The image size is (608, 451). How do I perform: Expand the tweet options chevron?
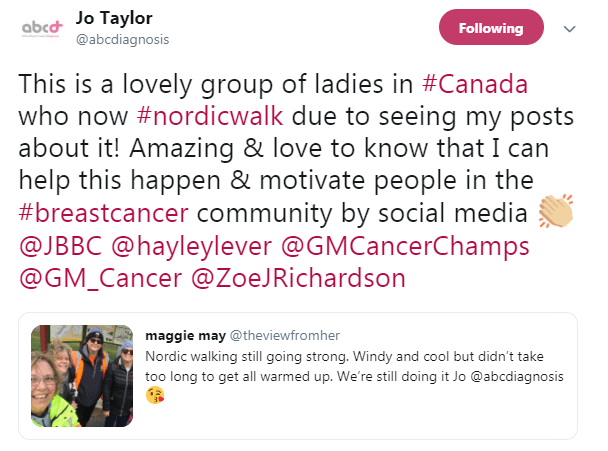(x=571, y=29)
